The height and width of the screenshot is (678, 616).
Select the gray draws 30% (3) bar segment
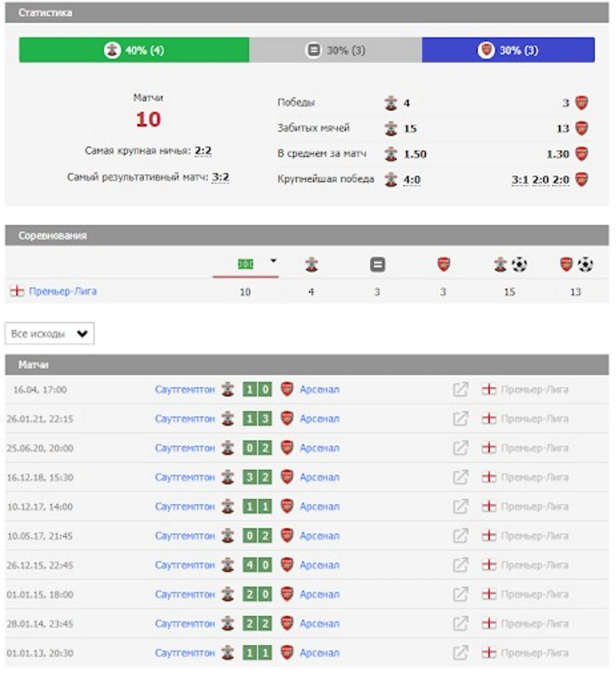(x=335, y=50)
